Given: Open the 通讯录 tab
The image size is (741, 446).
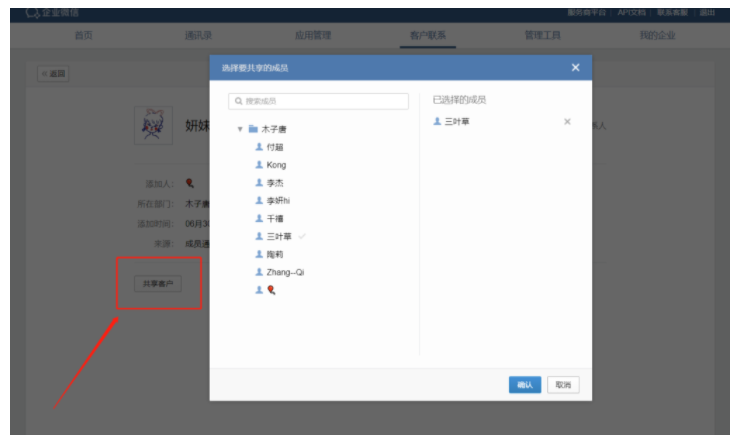Looking at the screenshot, I should [198, 35].
